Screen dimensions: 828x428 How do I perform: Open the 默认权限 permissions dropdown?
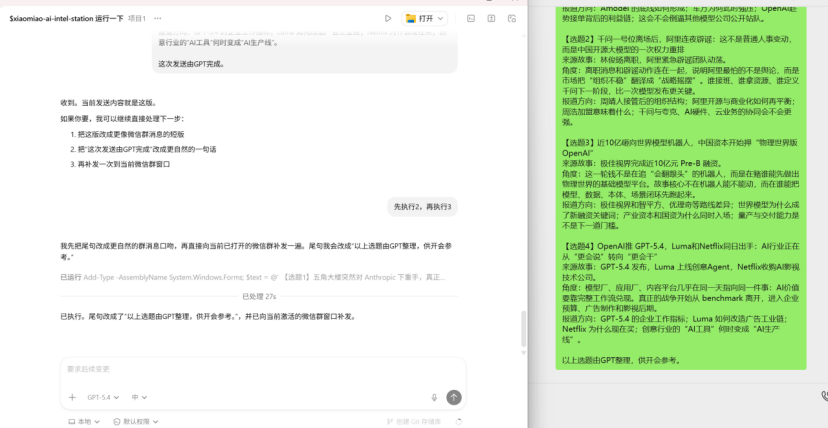coord(138,422)
